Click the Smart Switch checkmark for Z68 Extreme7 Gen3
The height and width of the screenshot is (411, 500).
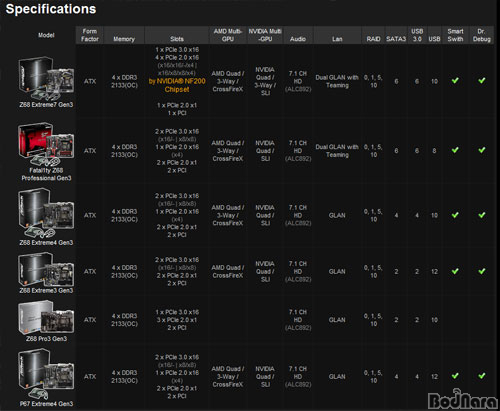[455, 80]
